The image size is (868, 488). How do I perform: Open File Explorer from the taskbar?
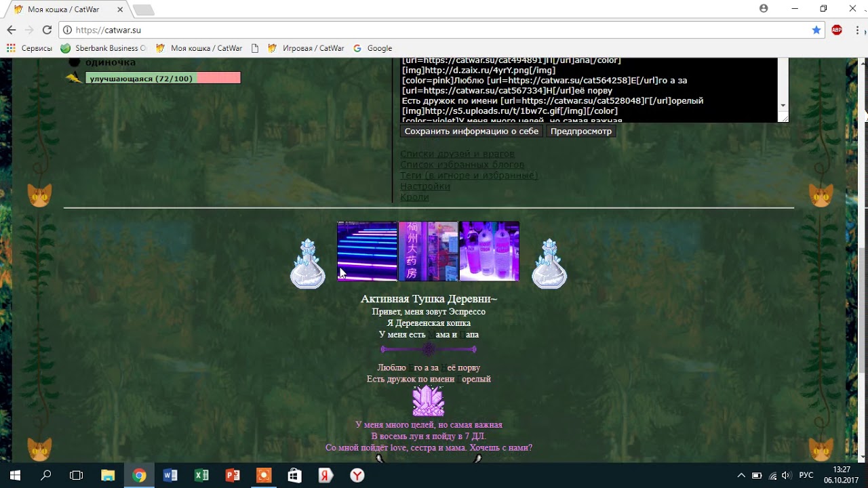[108, 476]
